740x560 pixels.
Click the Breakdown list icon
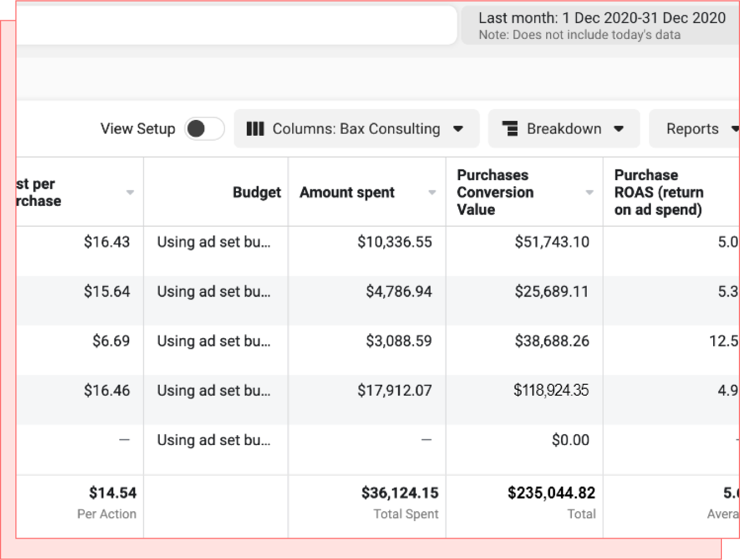tap(510, 129)
